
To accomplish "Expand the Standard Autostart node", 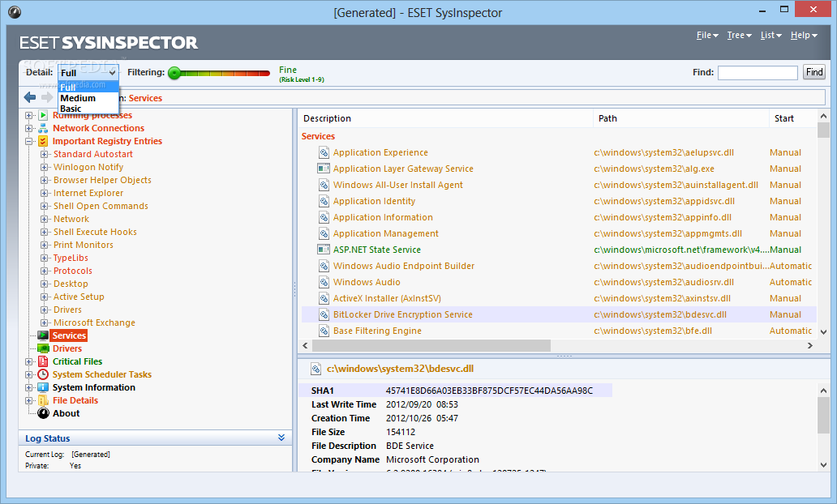I will click(45, 154).
